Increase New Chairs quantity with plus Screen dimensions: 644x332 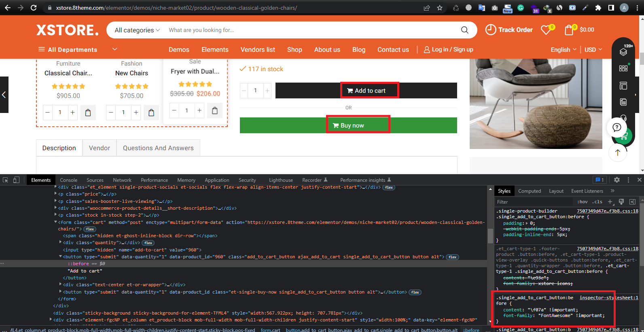click(x=136, y=112)
